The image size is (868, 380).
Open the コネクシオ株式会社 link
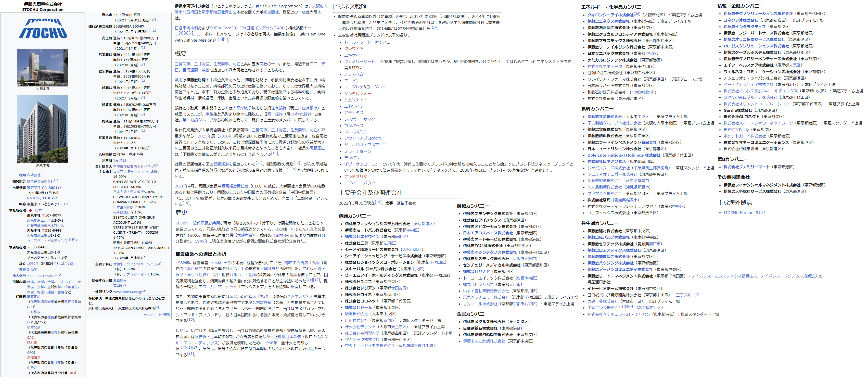741,21
